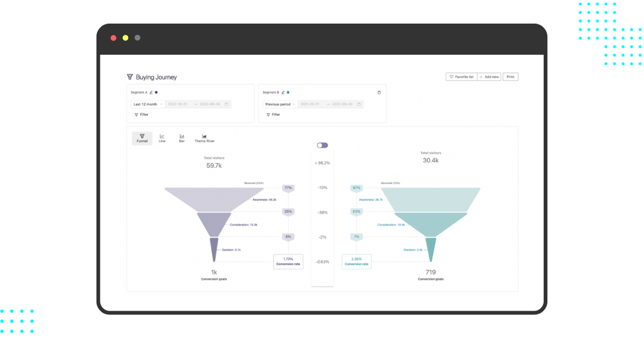Image resolution: width=644 pixels, height=338 pixels.
Task: Switch to the Bar chart view
Action: click(x=182, y=138)
